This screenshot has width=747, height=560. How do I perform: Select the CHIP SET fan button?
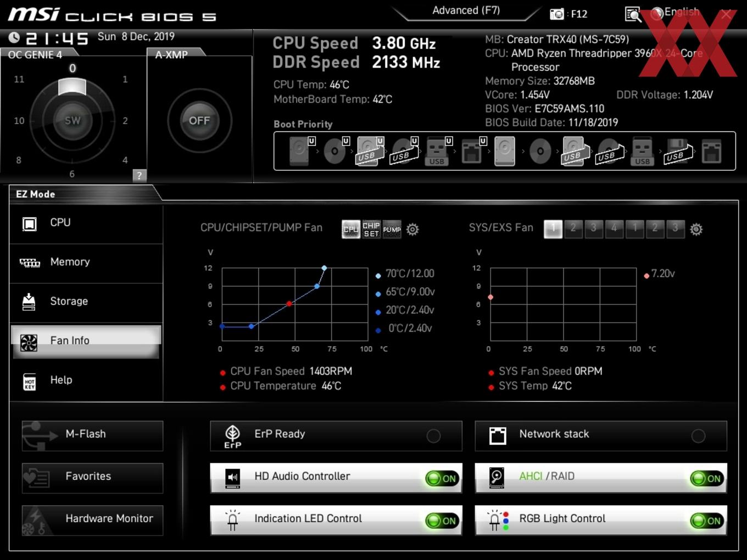[x=371, y=229]
